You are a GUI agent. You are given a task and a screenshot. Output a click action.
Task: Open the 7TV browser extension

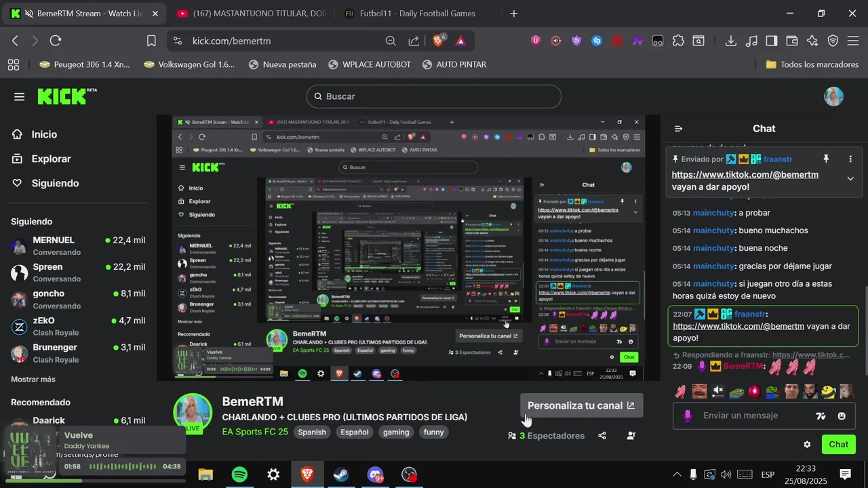click(x=637, y=41)
